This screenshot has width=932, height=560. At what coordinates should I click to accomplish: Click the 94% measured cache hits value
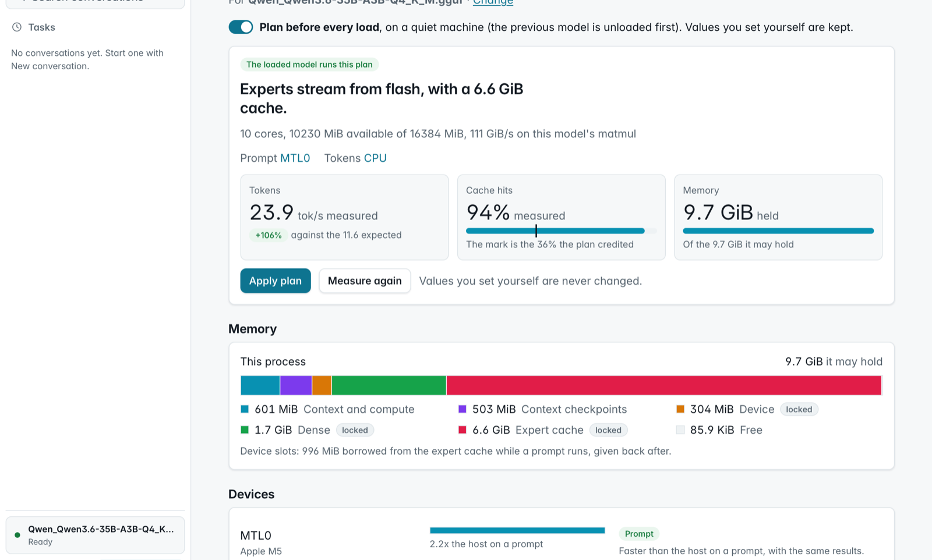[x=516, y=213]
